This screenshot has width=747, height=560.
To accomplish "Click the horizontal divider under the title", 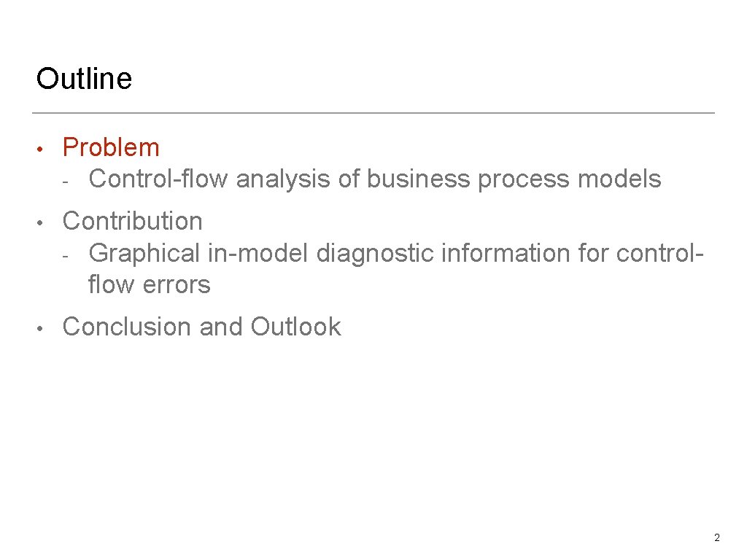I will 373,113.
